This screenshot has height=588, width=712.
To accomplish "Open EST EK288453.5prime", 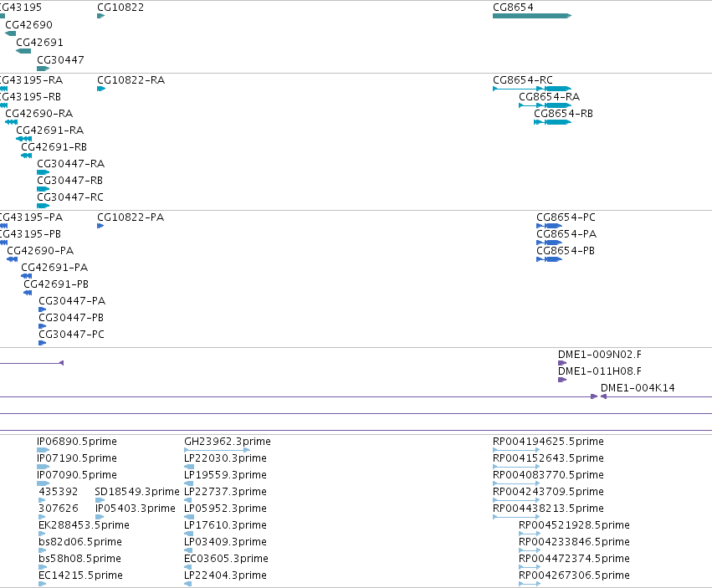I will point(42,534).
